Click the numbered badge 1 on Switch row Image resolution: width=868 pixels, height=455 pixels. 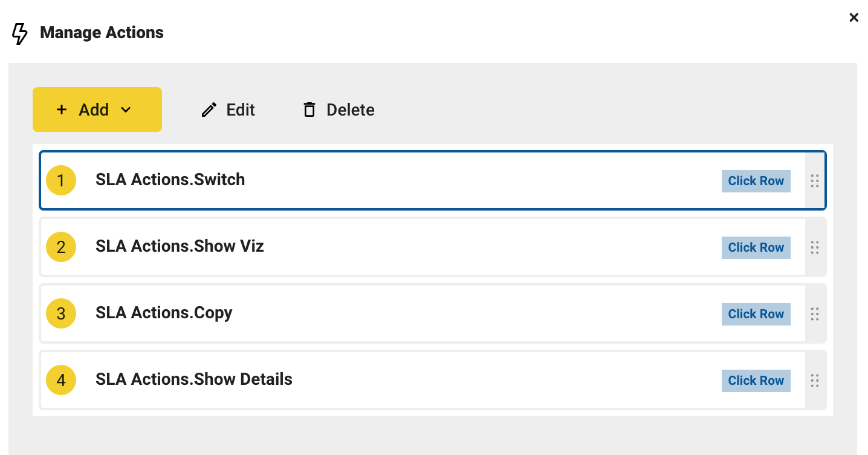(60, 180)
